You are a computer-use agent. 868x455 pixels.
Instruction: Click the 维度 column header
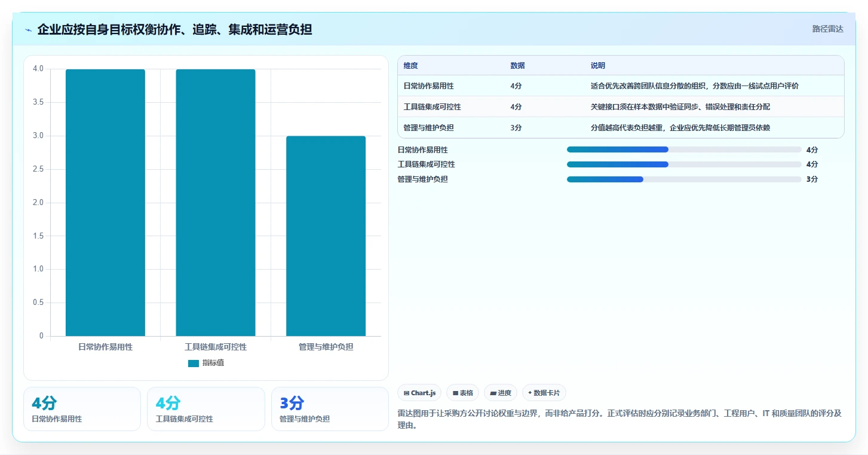pyautogui.click(x=411, y=66)
